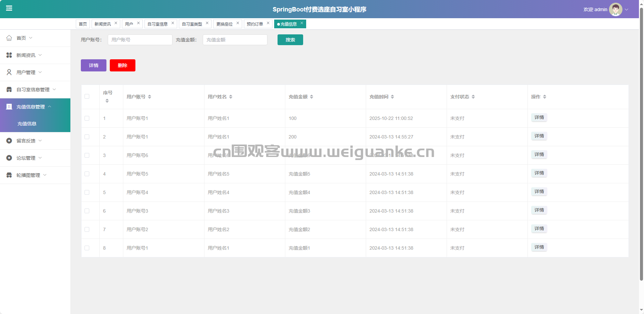
Task: Open the dropdown arrow next to admin avatar
Action: 627,9
